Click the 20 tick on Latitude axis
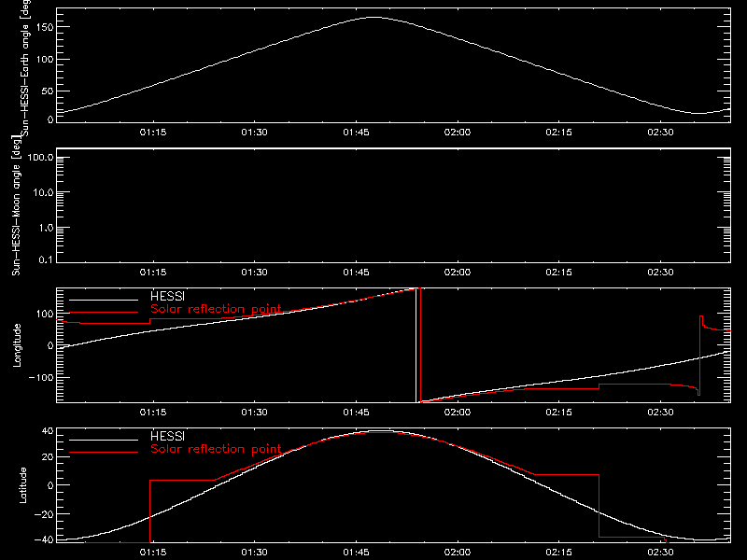The image size is (747, 560). click(48, 456)
